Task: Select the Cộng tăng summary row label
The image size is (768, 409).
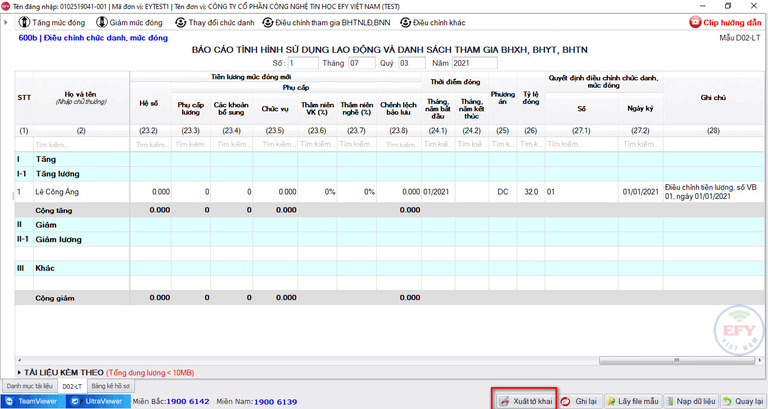Action: tap(54, 211)
